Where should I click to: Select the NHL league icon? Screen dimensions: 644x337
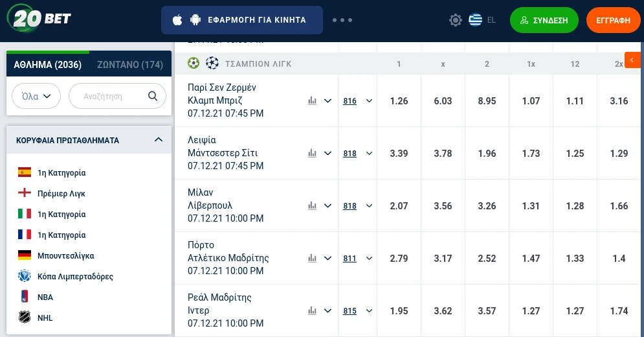pos(25,318)
